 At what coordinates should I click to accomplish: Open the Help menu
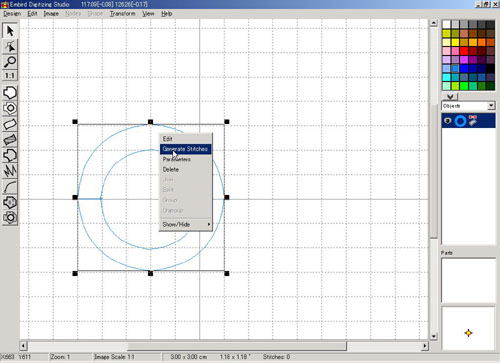point(167,14)
